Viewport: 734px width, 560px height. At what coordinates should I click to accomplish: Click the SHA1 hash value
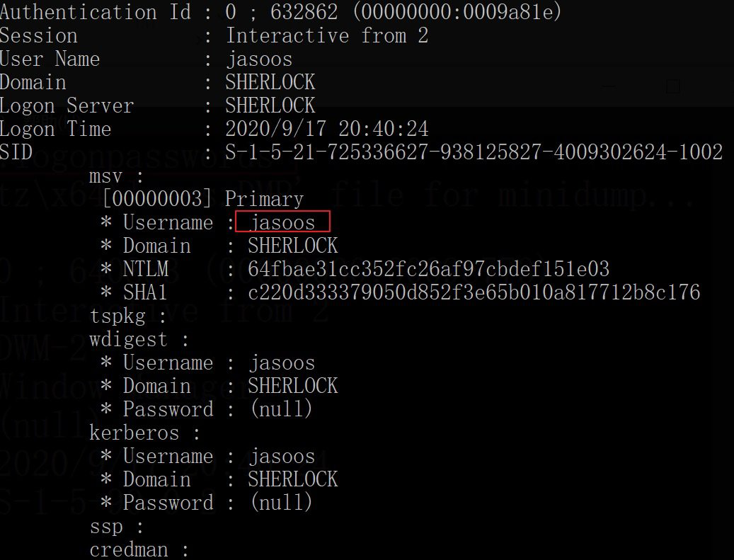click(474, 292)
